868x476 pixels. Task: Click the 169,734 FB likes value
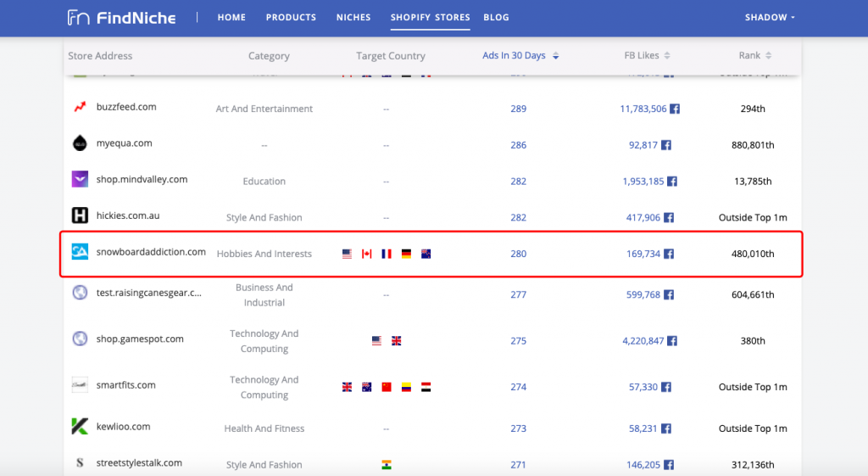[x=643, y=254]
